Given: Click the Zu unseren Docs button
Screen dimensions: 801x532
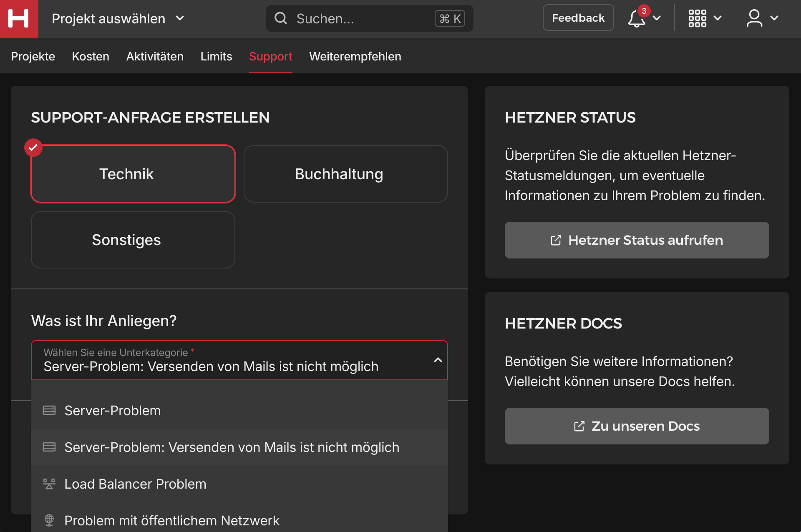Looking at the screenshot, I should [637, 426].
